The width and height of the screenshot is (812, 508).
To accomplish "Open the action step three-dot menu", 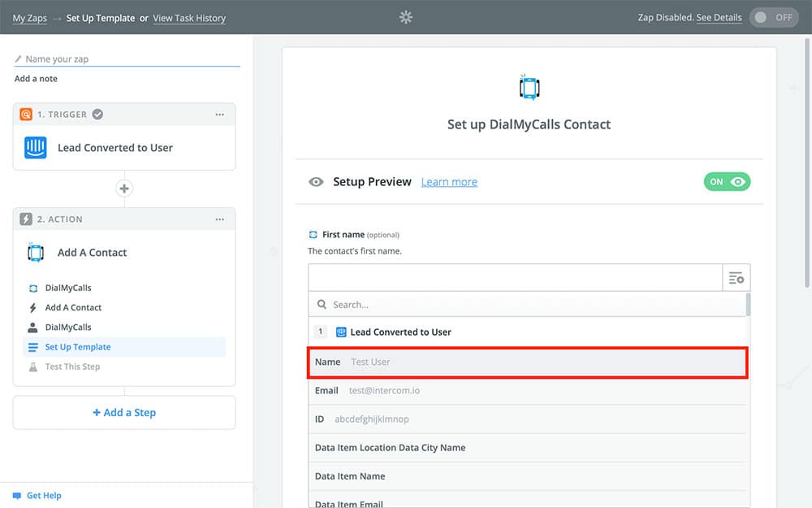I will click(x=219, y=219).
